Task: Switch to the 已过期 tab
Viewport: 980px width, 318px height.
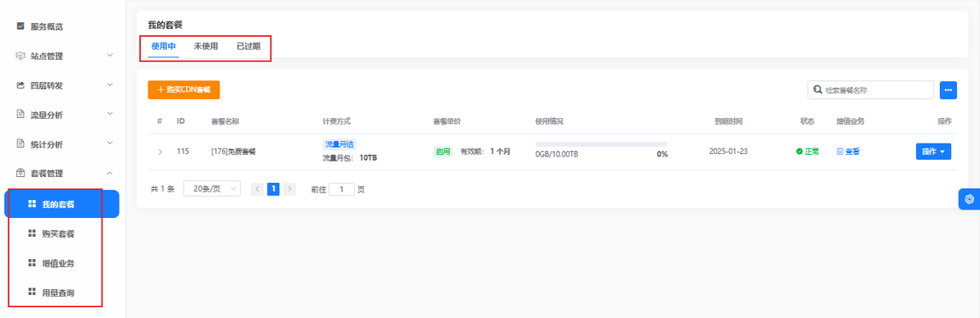Action: 248,46
